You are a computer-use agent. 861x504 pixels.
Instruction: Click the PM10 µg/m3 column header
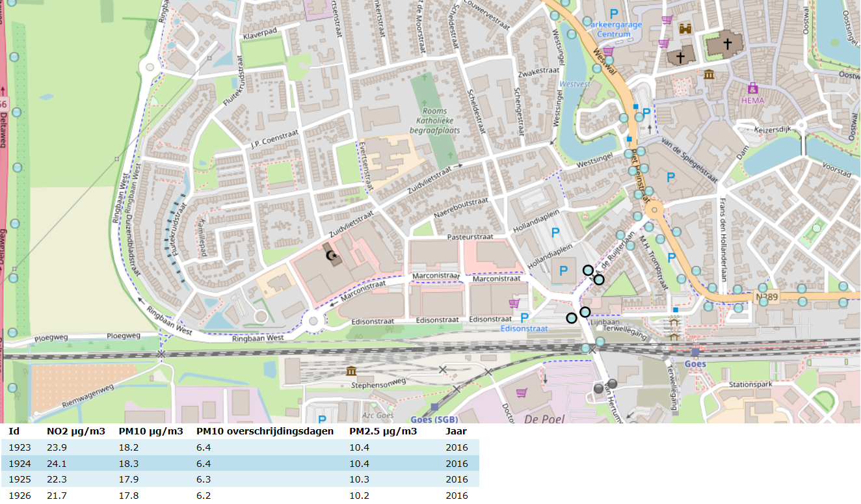pyautogui.click(x=151, y=431)
